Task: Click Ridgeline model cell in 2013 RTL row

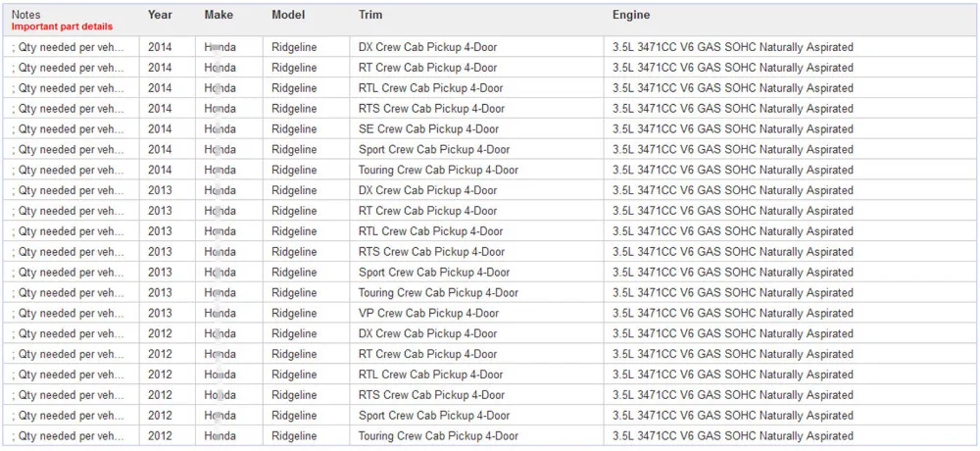Action: click(306, 230)
